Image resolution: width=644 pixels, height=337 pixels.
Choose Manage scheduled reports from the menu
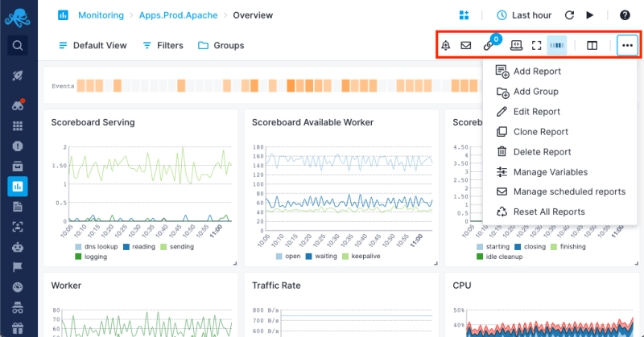(x=560, y=191)
